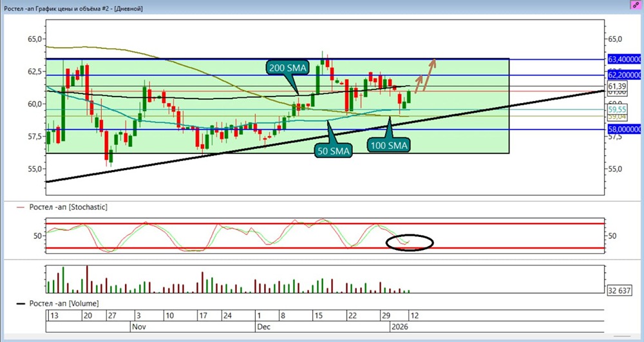
Task: Click the 32 637 volume value box
Action: pos(619,290)
